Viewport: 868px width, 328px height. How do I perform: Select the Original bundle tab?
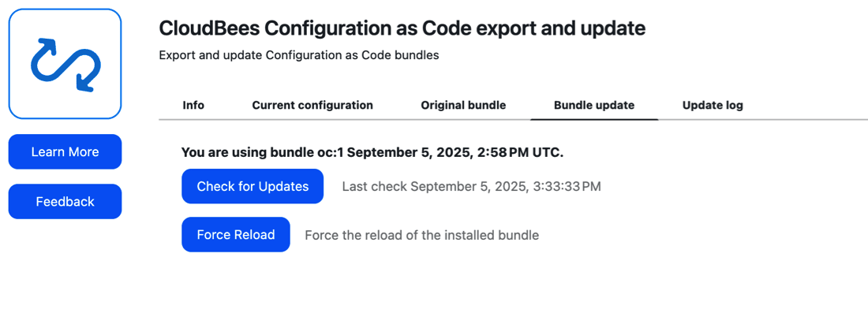(x=463, y=105)
